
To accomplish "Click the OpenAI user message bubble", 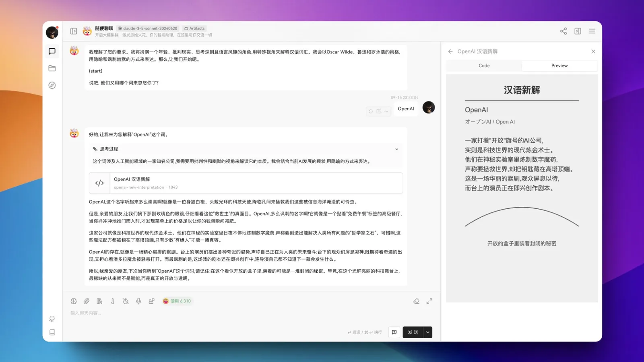I will (x=406, y=109).
